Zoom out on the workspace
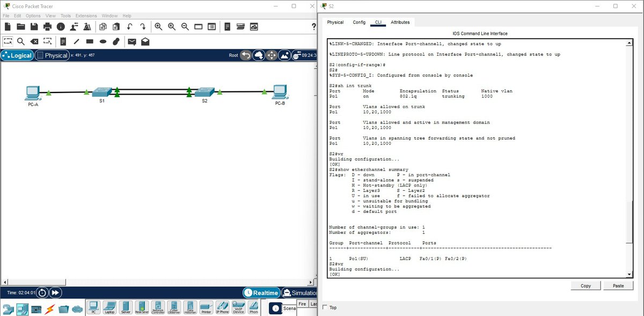Image resolution: width=644 pixels, height=316 pixels. click(x=185, y=26)
